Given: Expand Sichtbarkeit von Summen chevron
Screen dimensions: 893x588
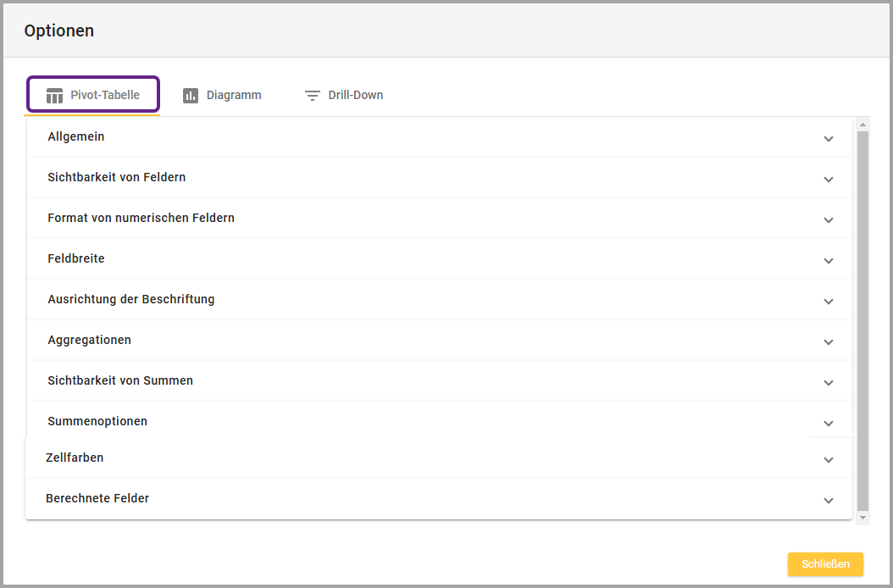Looking at the screenshot, I should coord(828,383).
